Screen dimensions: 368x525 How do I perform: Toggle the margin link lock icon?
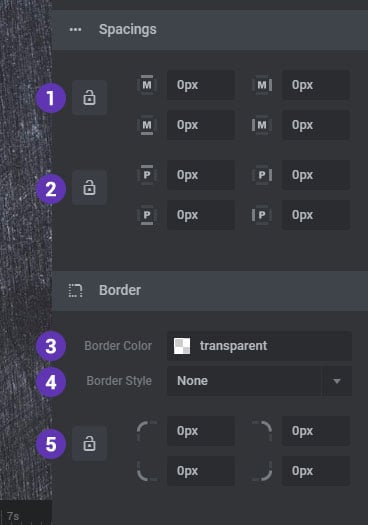point(89,98)
